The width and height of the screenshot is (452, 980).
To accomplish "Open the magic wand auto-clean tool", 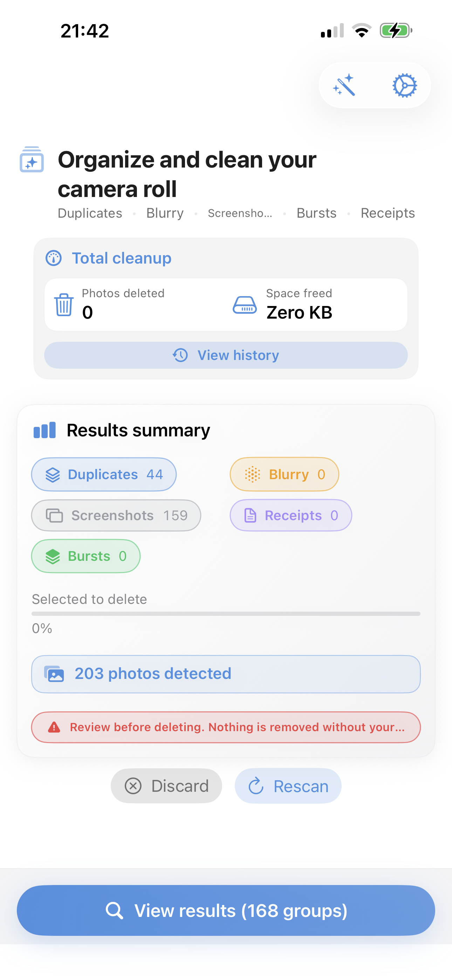I will coord(345,85).
